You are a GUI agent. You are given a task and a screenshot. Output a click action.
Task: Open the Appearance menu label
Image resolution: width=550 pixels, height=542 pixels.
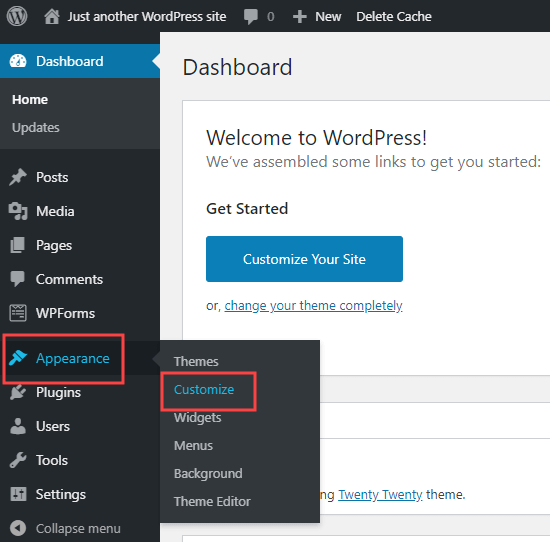coord(73,359)
